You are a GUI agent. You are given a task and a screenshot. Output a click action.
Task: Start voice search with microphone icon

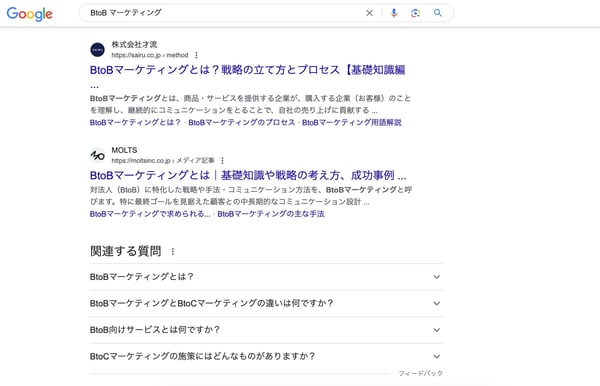pyautogui.click(x=393, y=13)
